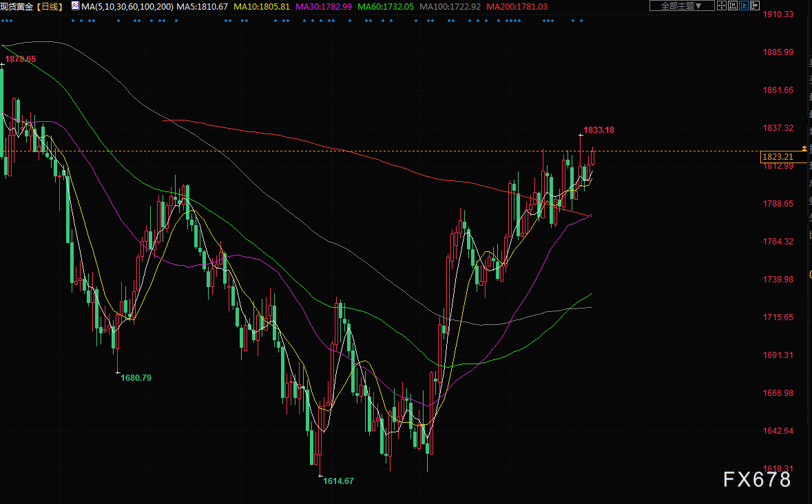The image size is (812, 504).
Task: Click the orange 1823.21 current price tag
Action: point(778,157)
